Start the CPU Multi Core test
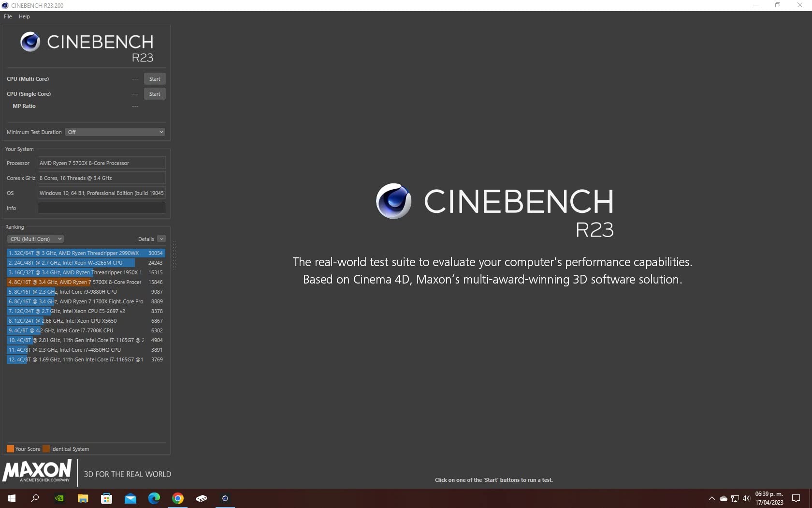Viewport: 812px width, 508px height. point(155,79)
